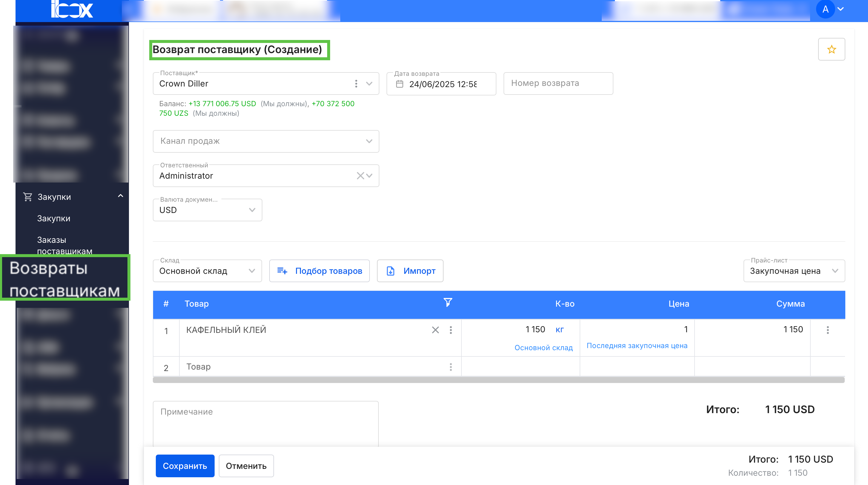Collapse the Закупки sidebar section

point(120,196)
